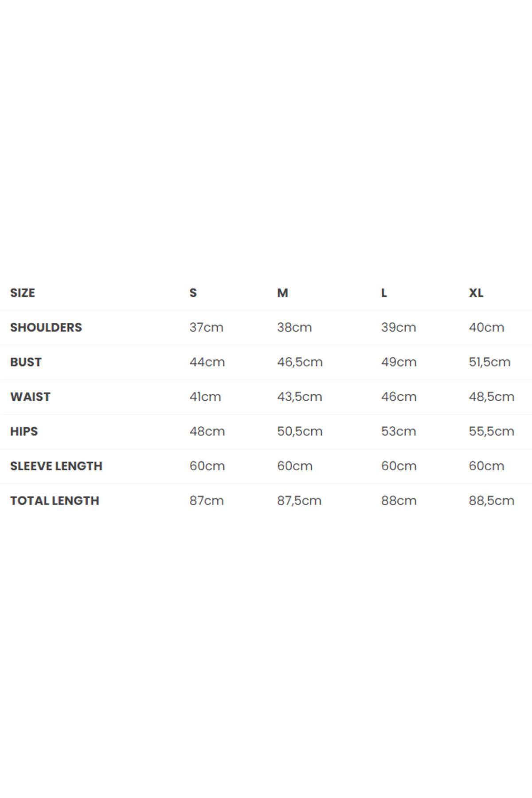
Task: Select the S size column header
Action: pyautogui.click(x=193, y=293)
